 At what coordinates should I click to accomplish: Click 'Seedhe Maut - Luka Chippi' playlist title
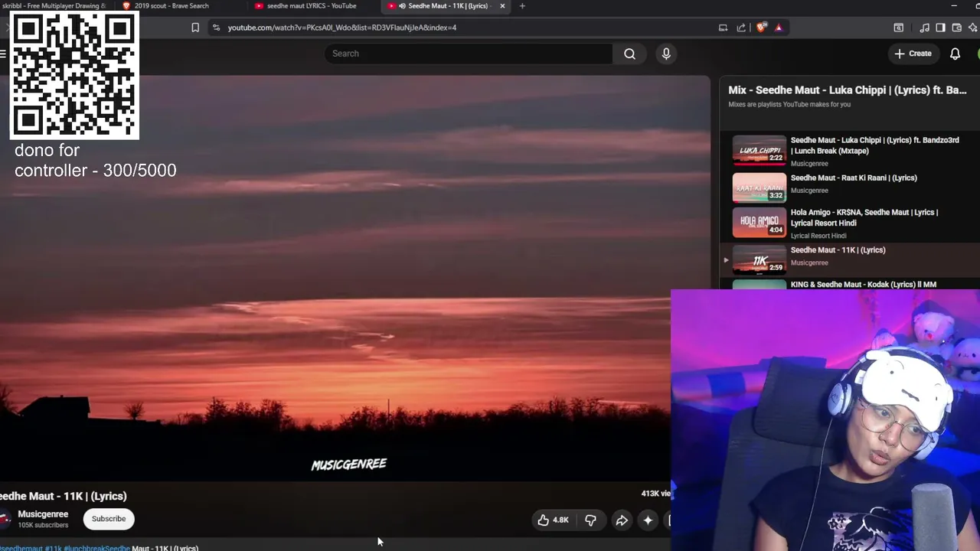click(x=875, y=145)
